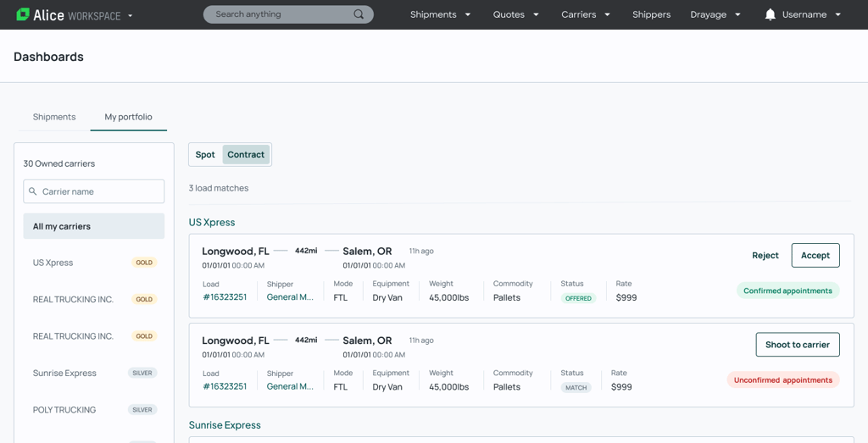The height and width of the screenshot is (443, 868).
Task: Switch to Spot load matches
Action: tap(205, 155)
